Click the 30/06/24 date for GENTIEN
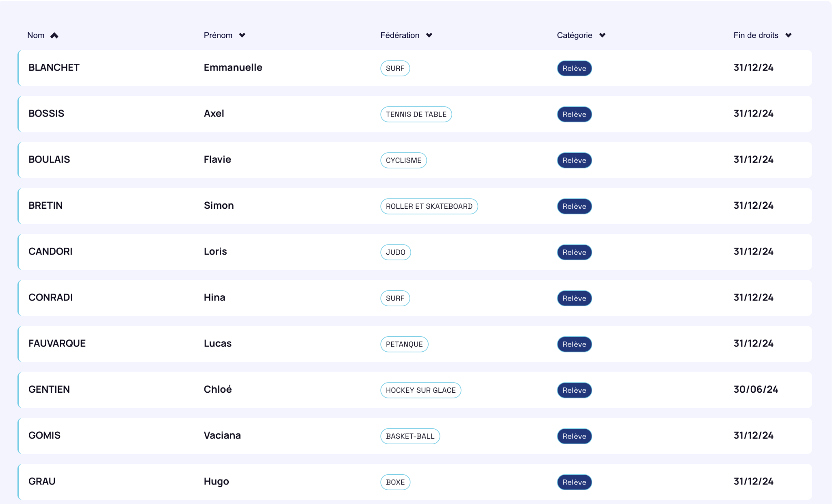This screenshot has height=504, width=832. coord(756,389)
